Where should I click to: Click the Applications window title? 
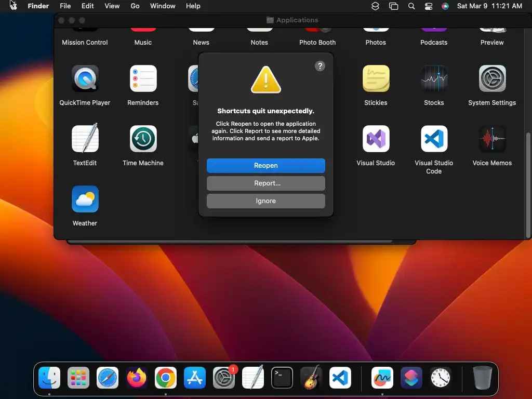pyautogui.click(x=297, y=20)
